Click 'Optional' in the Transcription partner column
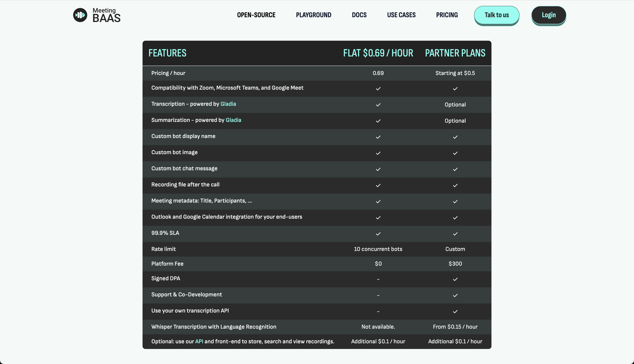Image resolution: width=634 pixels, height=364 pixels. [455, 105]
